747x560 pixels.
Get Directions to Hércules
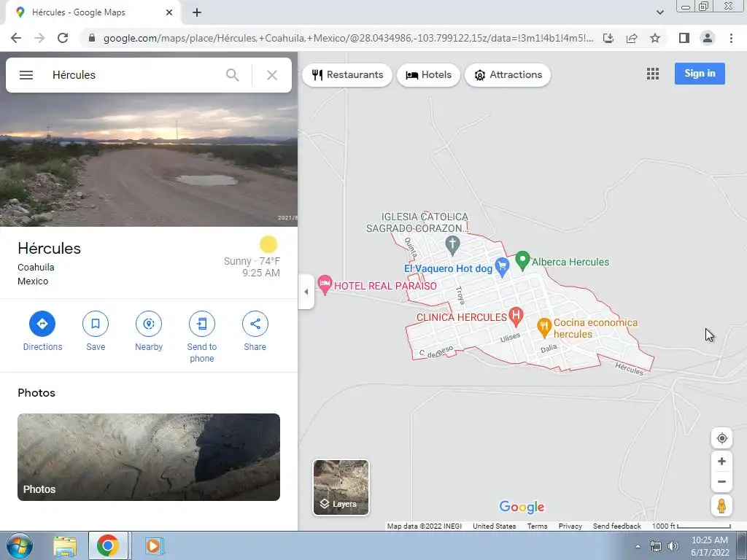point(42,332)
